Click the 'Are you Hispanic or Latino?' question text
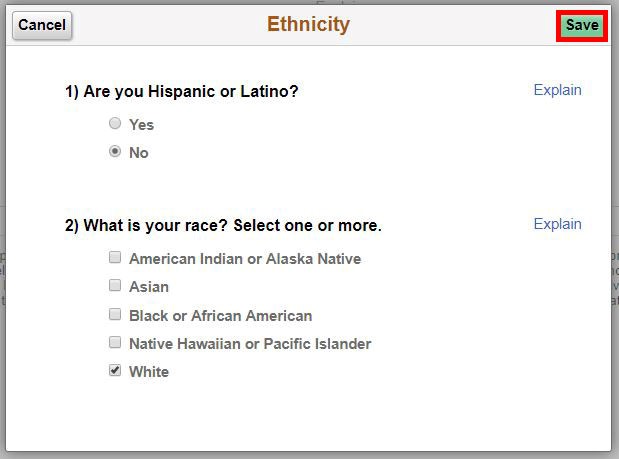619x459 pixels. click(182, 92)
